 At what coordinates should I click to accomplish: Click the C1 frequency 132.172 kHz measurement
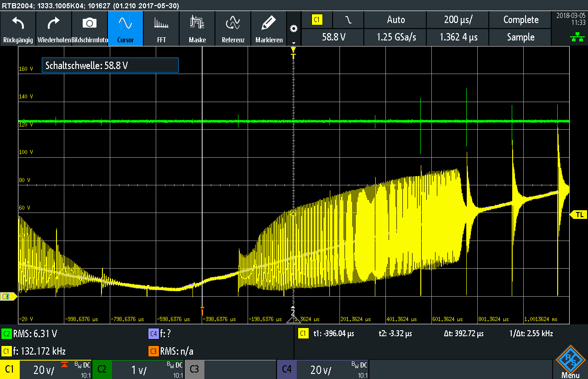point(34,351)
